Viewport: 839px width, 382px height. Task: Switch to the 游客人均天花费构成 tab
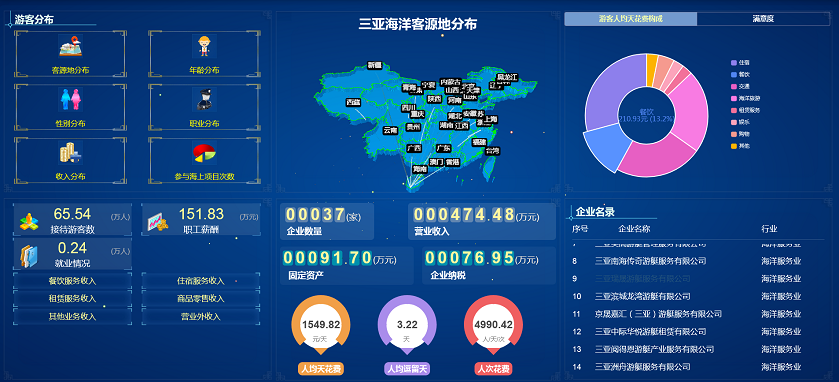(631, 19)
